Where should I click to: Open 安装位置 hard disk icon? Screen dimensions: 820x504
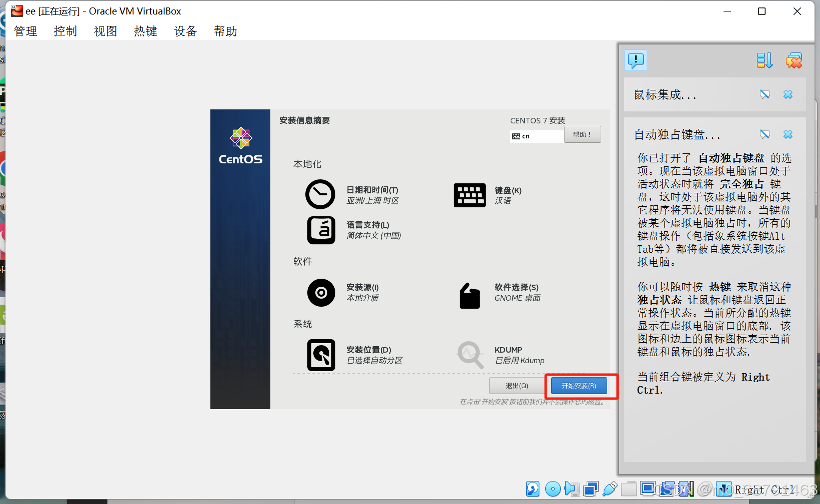(x=321, y=355)
